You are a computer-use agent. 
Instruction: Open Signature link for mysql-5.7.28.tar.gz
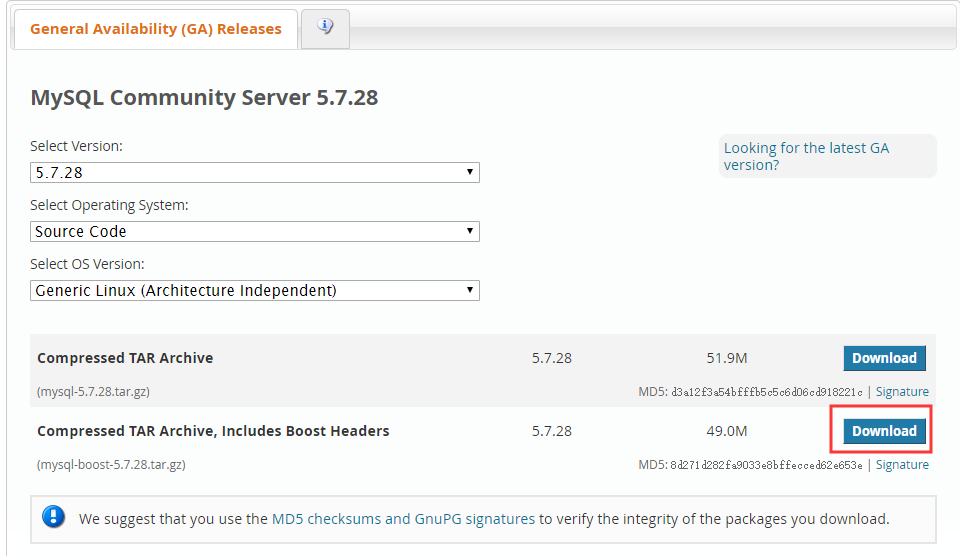point(902,392)
